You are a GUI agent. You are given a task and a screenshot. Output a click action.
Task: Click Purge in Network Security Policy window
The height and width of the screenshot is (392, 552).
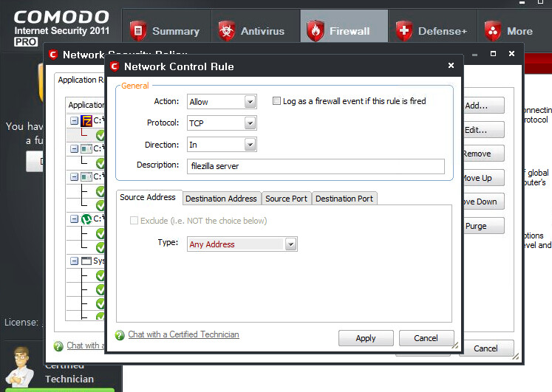[x=484, y=226]
